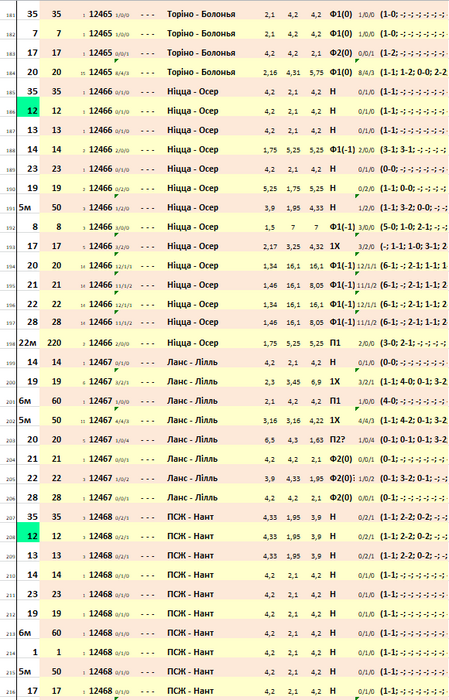Click the 6,9 odds cell in row 200
449x700 pixels.
(x=316, y=382)
